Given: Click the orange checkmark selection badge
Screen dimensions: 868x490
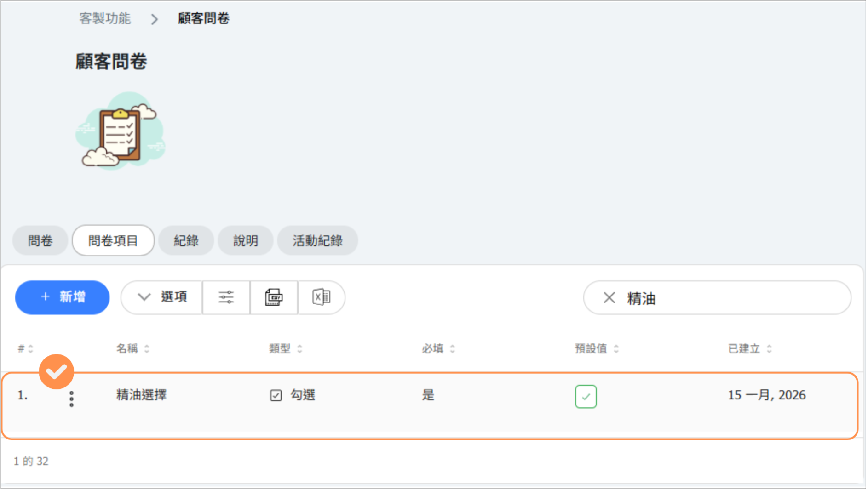Looking at the screenshot, I should tap(57, 371).
